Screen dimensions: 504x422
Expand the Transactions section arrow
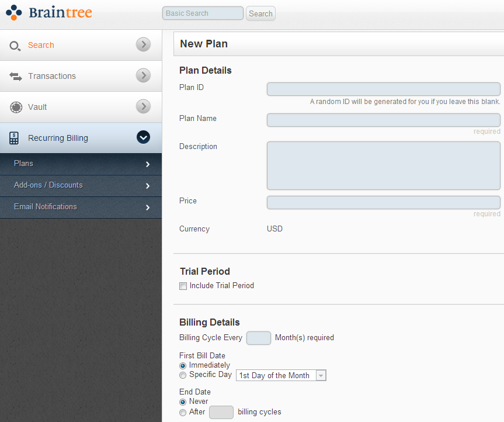143,75
